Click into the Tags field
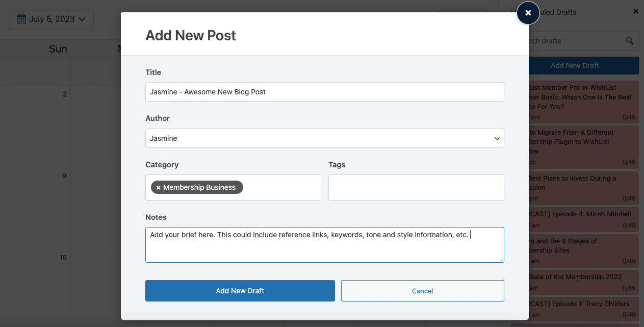Screen dimensions: 644x327 click(x=416, y=188)
